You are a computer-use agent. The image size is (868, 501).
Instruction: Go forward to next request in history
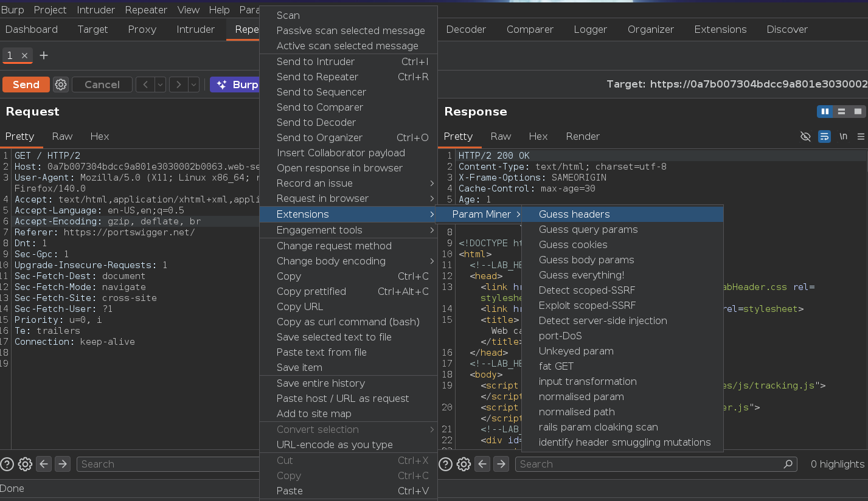coord(178,85)
